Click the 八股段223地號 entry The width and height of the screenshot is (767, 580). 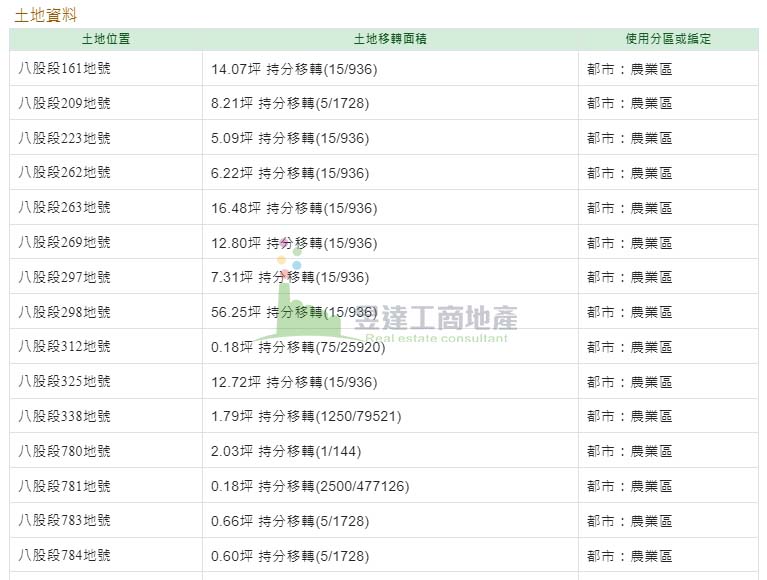point(65,138)
